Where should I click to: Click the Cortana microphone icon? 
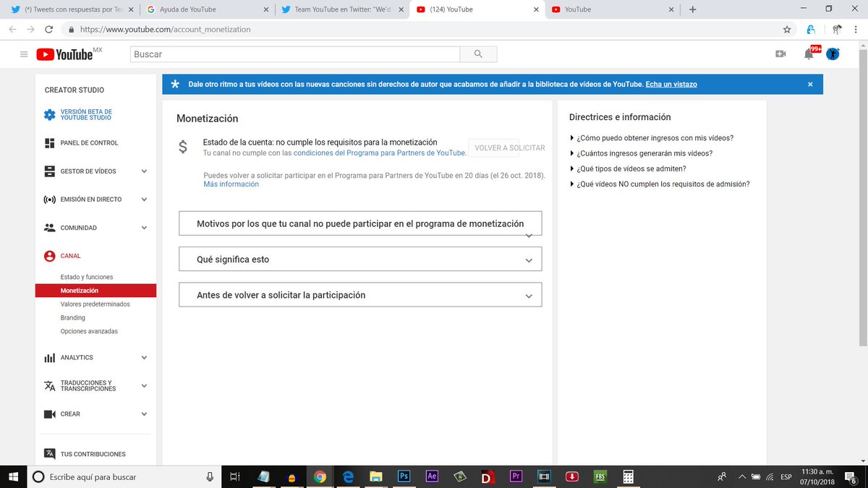[210, 476]
